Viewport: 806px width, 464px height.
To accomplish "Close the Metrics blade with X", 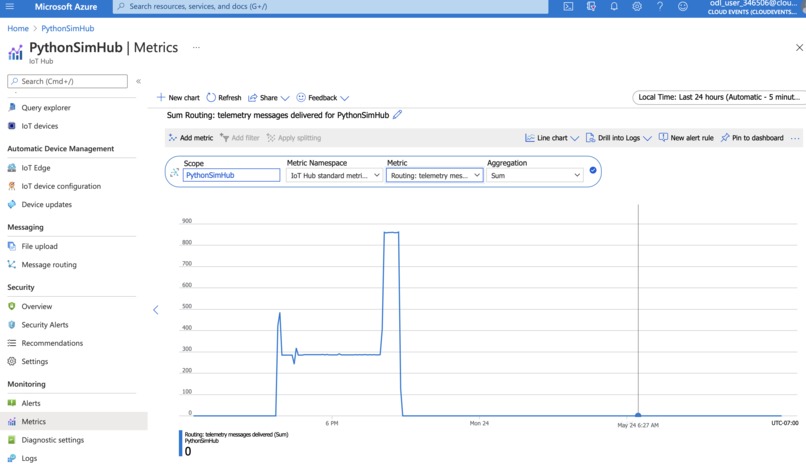I will 799,47.
